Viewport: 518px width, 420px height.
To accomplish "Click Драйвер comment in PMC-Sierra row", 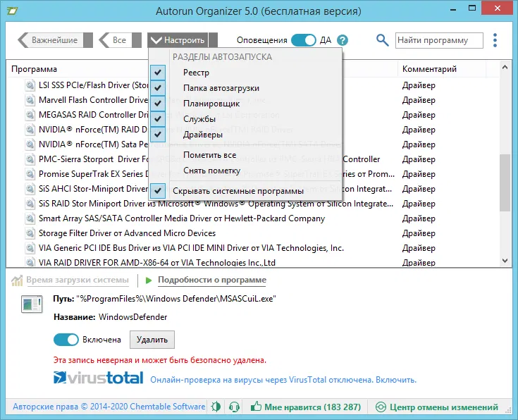I will coord(419,159).
